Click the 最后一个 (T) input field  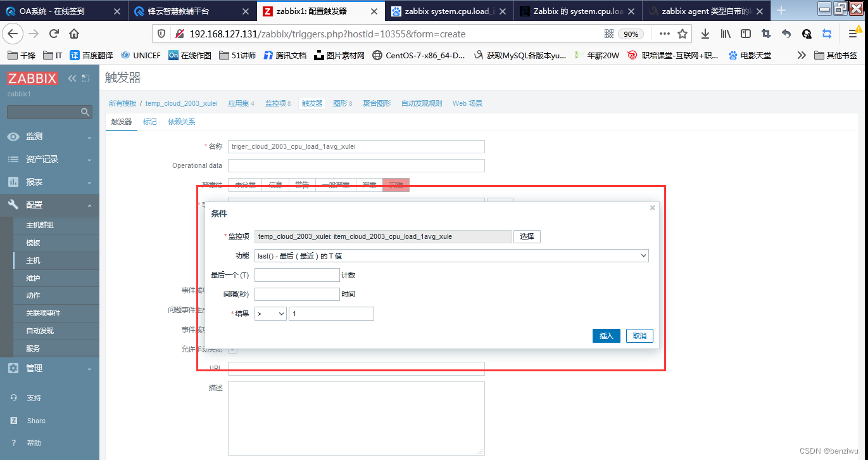pyautogui.click(x=297, y=275)
